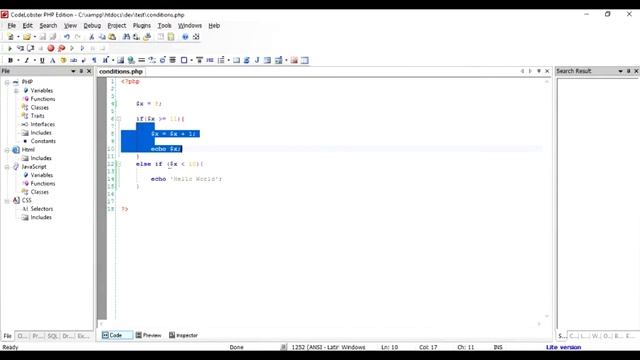Open dropdown arrow beside Italic icon
640x360 pixels.
[35, 60]
